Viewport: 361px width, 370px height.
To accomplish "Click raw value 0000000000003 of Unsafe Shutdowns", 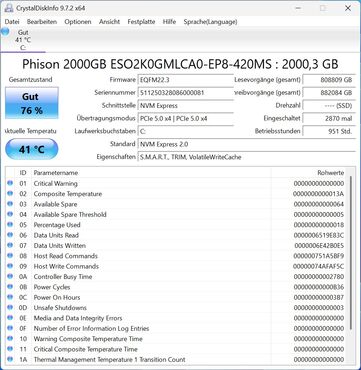I will (x=319, y=307).
